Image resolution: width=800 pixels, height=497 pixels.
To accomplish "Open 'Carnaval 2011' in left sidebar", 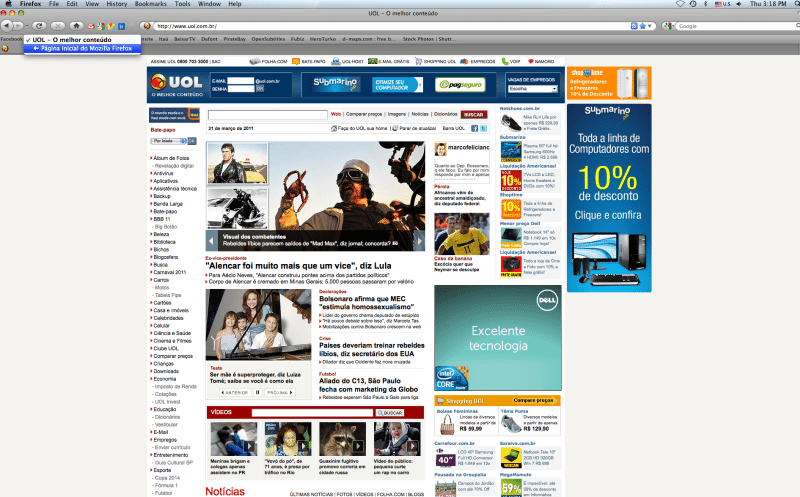I will [169, 272].
